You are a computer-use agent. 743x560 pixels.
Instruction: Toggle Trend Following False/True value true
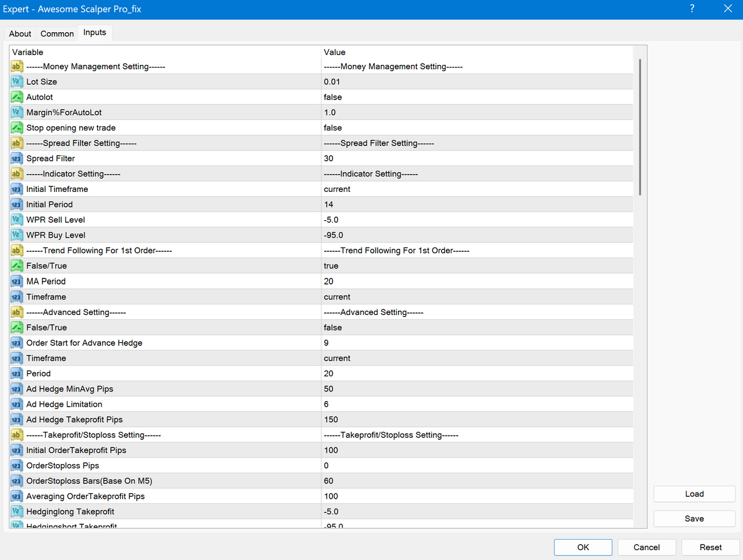point(331,266)
